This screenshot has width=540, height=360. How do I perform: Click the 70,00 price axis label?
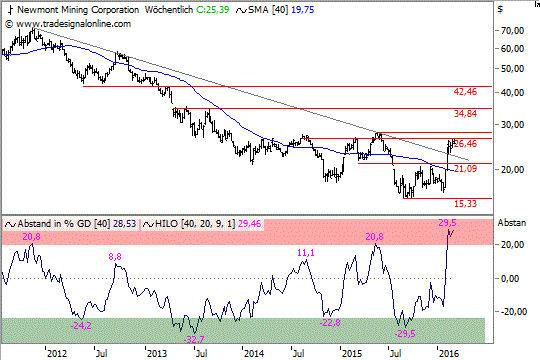coord(512,31)
